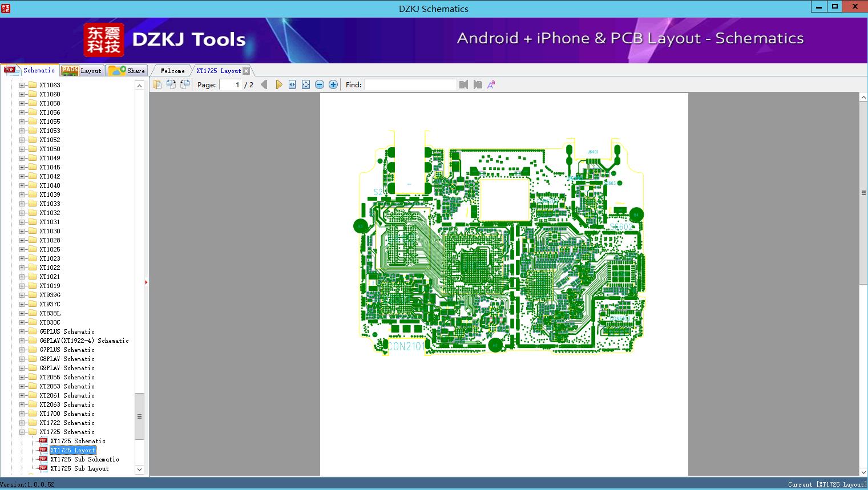868x490 pixels.
Task: Zoom in on the layout
Action: click(x=333, y=84)
